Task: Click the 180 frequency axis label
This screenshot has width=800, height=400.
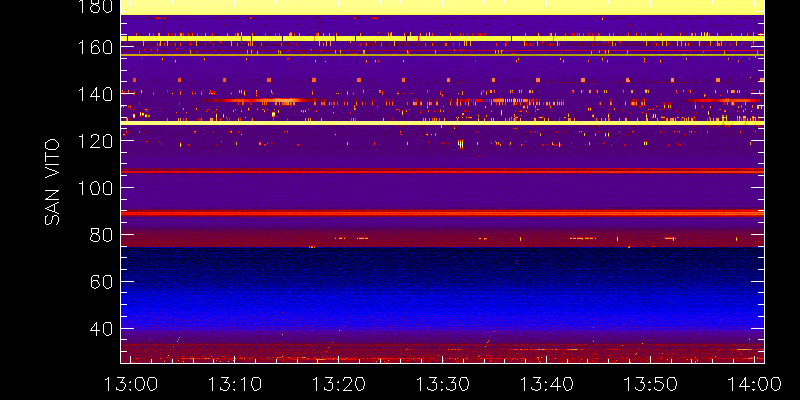Action: click(94, 6)
